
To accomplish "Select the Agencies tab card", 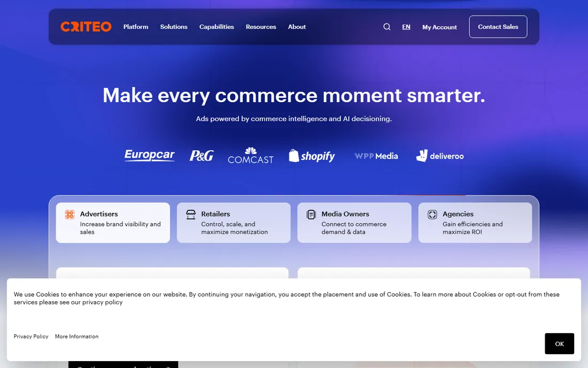I will click(475, 223).
